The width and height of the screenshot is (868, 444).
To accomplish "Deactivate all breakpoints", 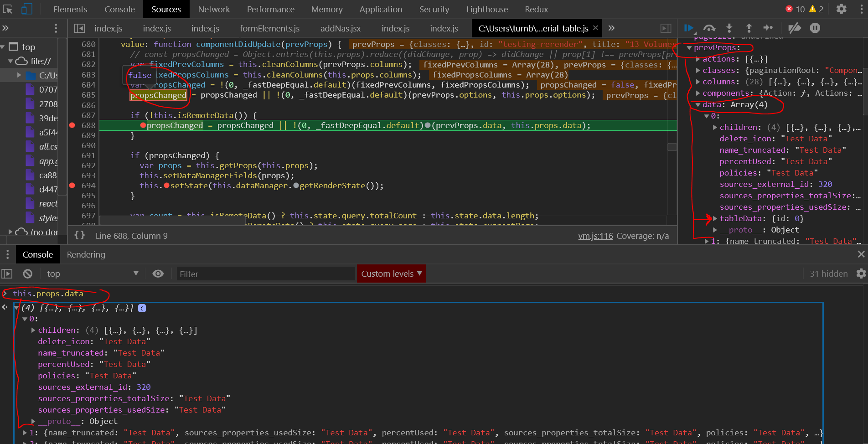I will [x=794, y=28].
